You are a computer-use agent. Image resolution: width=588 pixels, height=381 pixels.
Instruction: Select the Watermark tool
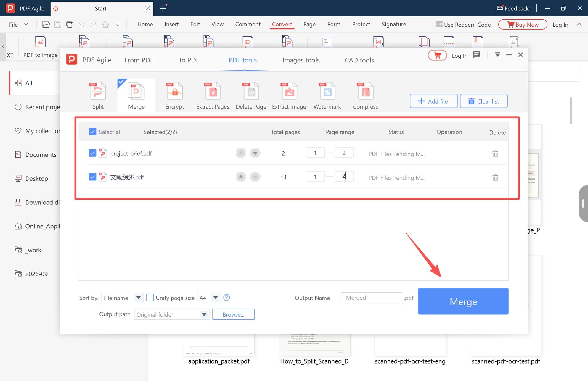327,96
